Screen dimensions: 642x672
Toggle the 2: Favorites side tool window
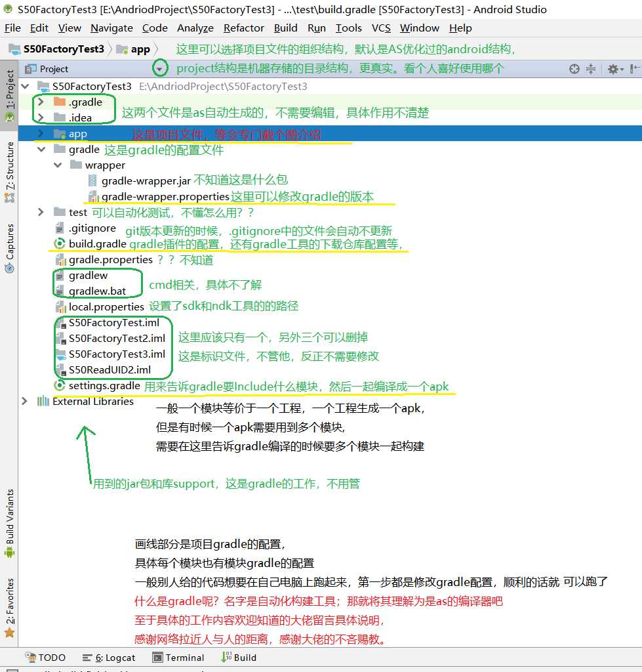pyautogui.click(x=9, y=608)
